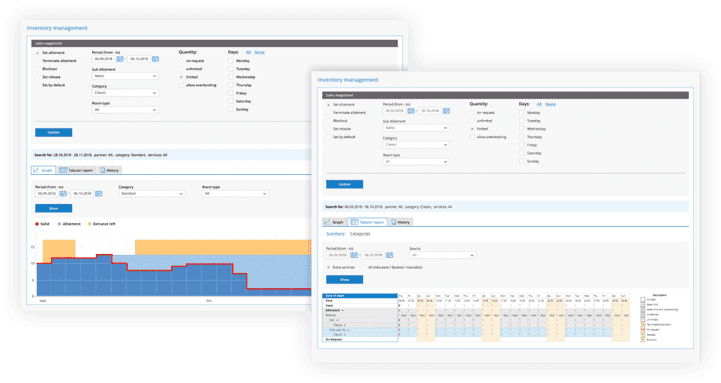Open end-date calendar in front window tabular filter
The image size is (721, 383).
389,255
